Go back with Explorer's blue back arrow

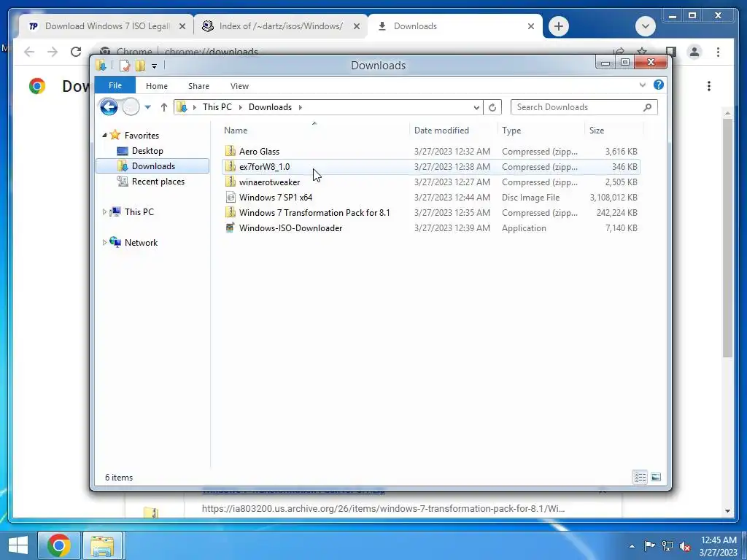(x=109, y=106)
